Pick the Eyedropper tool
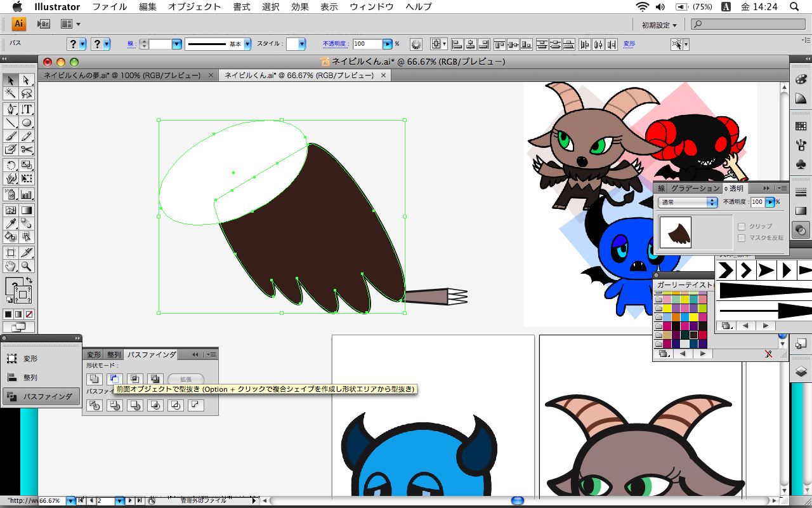 click(11, 223)
